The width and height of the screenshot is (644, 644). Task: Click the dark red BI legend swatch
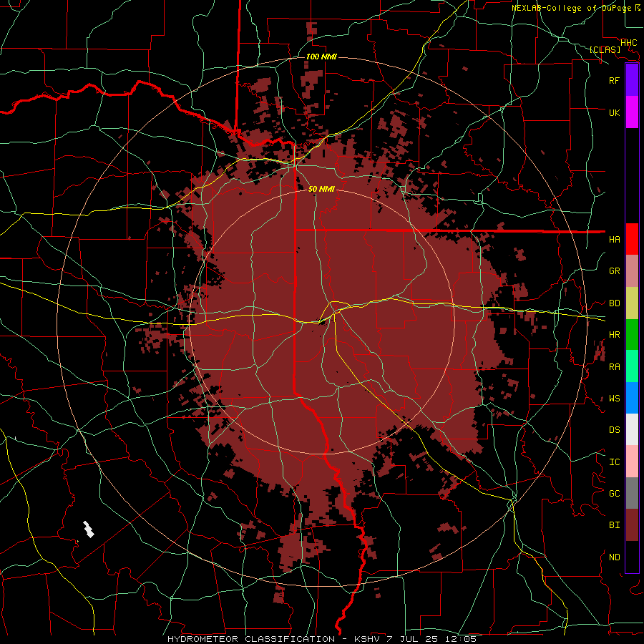632,525
